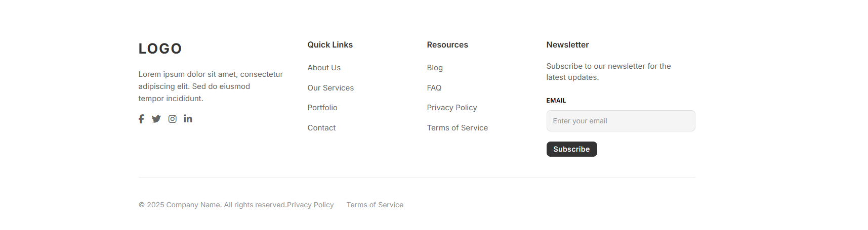The height and width of the screenshot is (230, 868).
Task: Click Terms of Service in the copyright bar
Action: coord(375,205)
